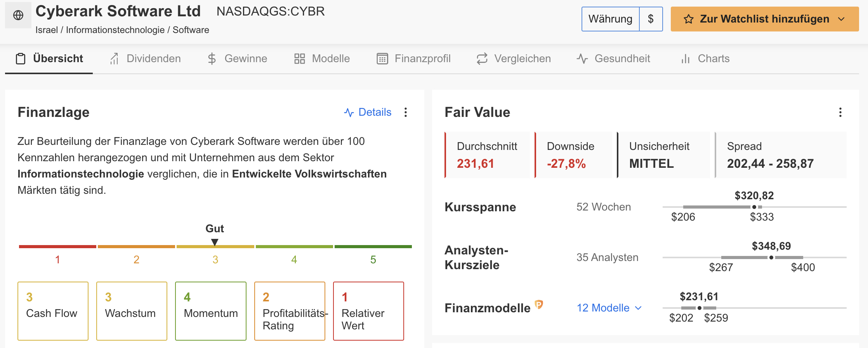Viewport: 868px width, 348px height.
Task: Expand the 12 Modelle dropdown
Action: pos(609,308)
